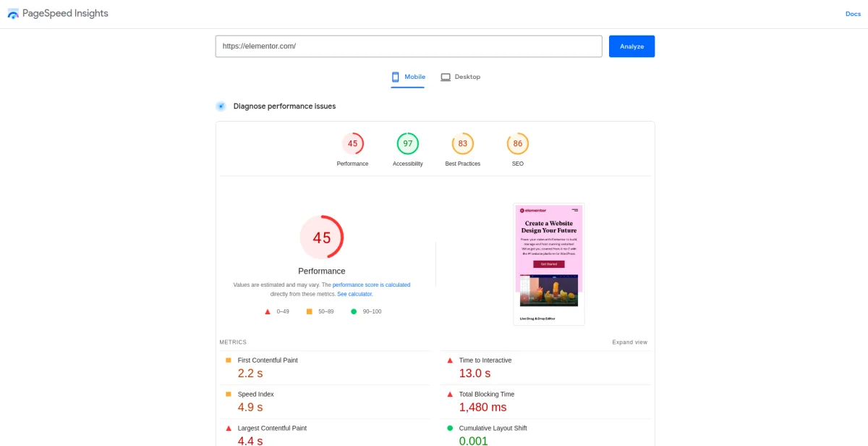
Task: Click the Speed Index value 4.9 s
Action: tap(250, 408)
